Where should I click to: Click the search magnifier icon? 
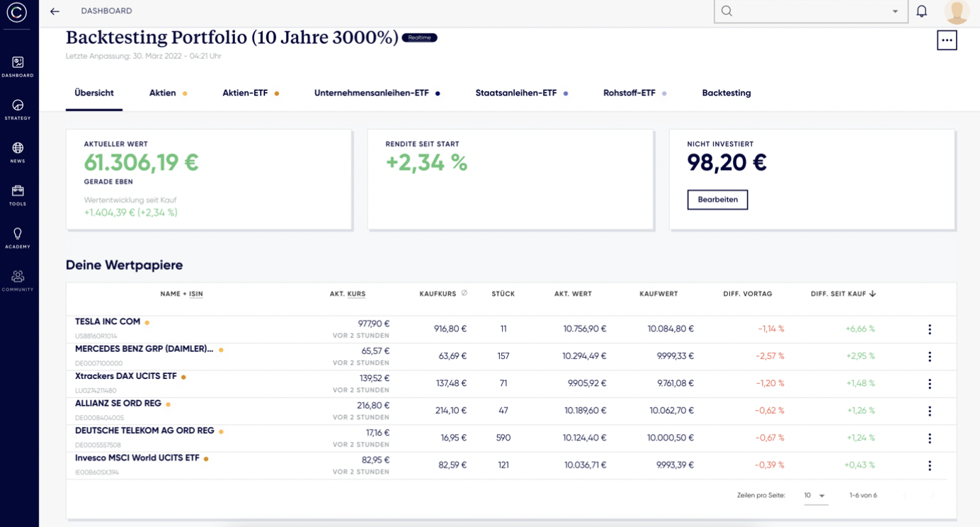point(727,11)
